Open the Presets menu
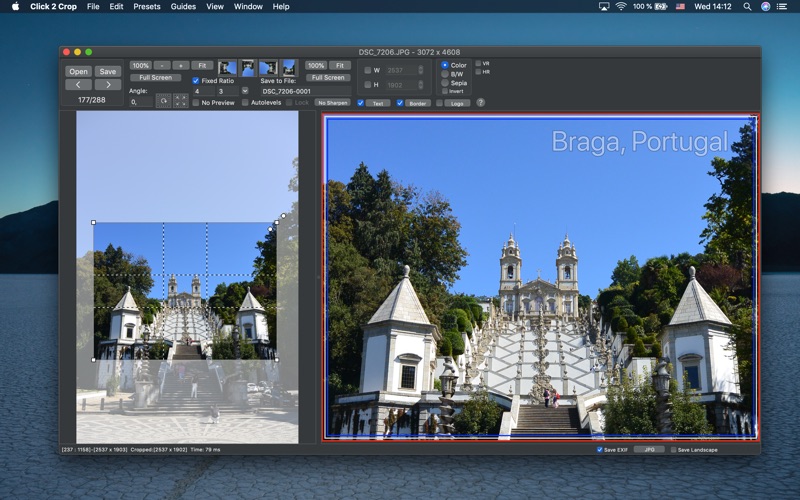The width and height of the screenshot is (800, 500). click(147, 7)
